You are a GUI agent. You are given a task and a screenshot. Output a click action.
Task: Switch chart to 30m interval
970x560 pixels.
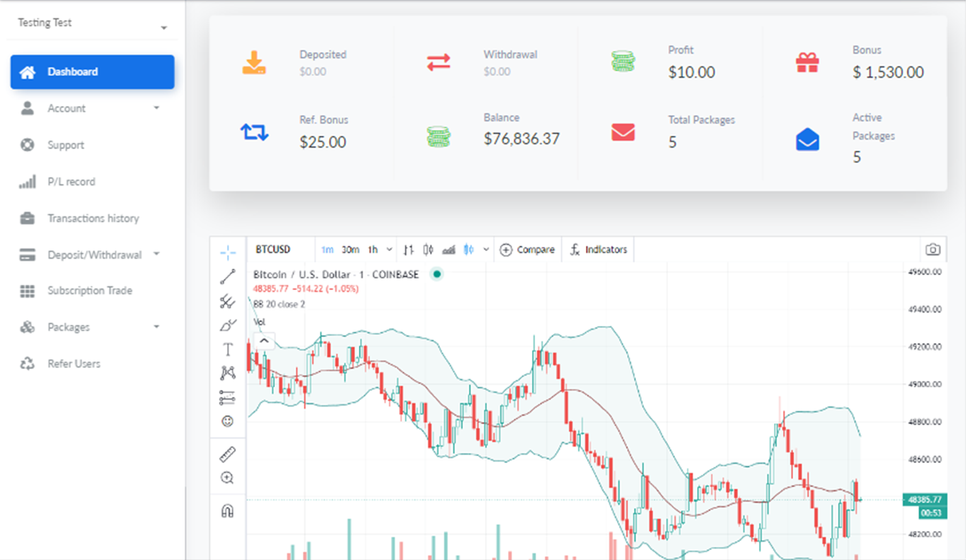(x=350, y=250)
